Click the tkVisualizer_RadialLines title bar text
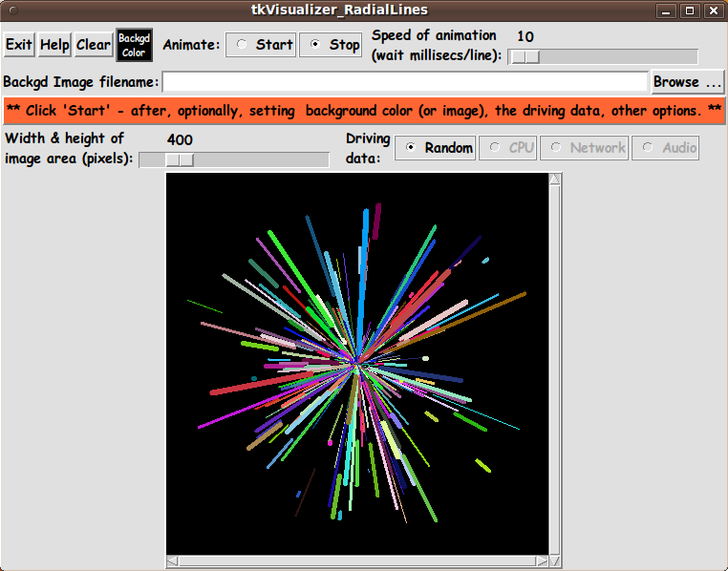Image resolution: width=728 pixels, height=571 pixels. click(x=339, y=10)
